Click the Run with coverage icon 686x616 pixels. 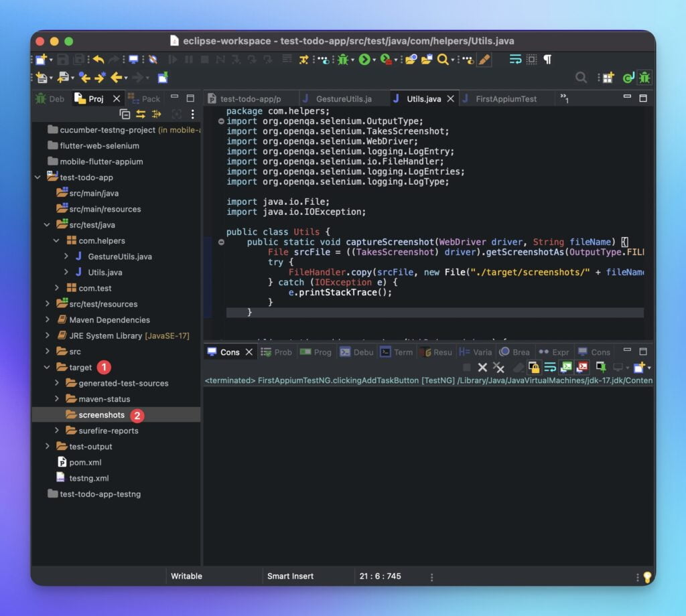[386, 60]
